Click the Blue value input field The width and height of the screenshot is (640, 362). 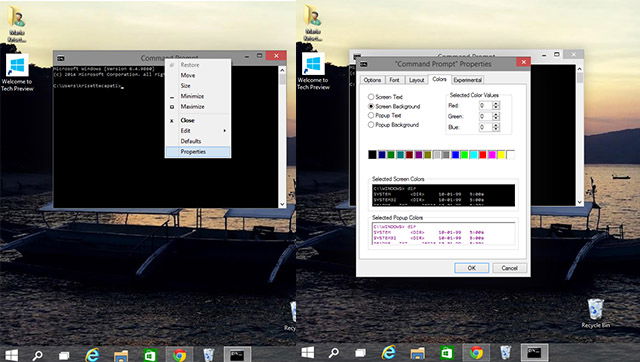486,127
